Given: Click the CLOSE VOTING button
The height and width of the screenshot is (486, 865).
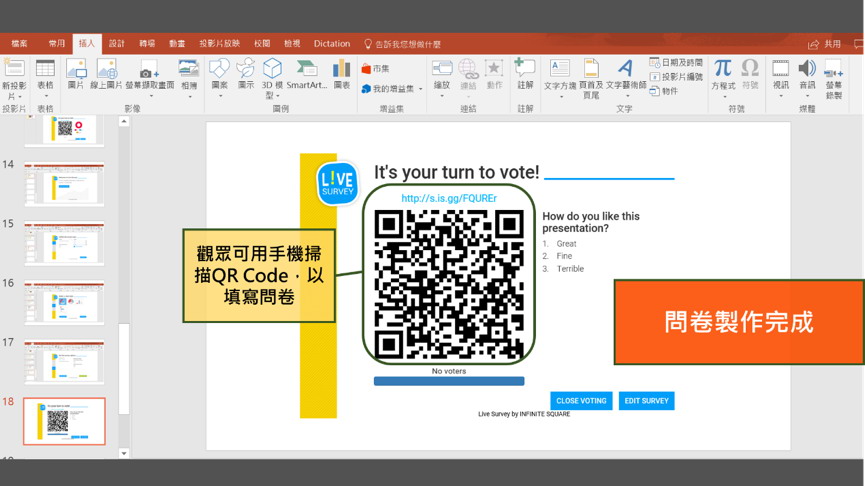Looking at the screenshot, I should point(581,401).
